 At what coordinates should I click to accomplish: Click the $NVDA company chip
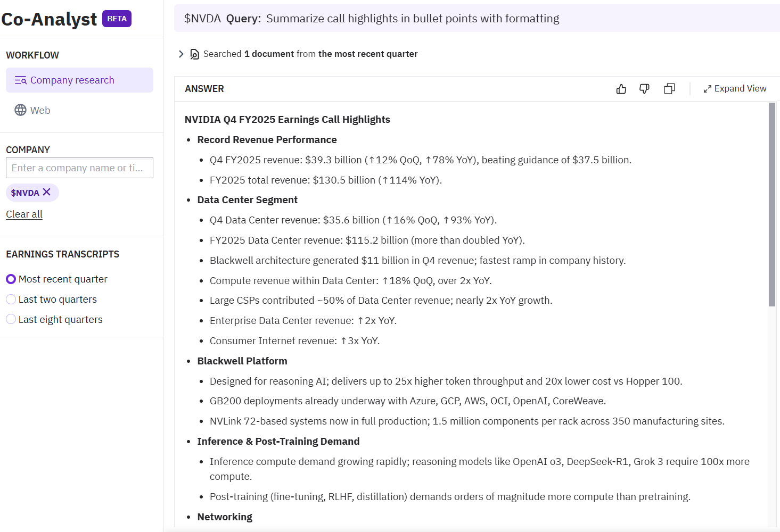(25, 193)
